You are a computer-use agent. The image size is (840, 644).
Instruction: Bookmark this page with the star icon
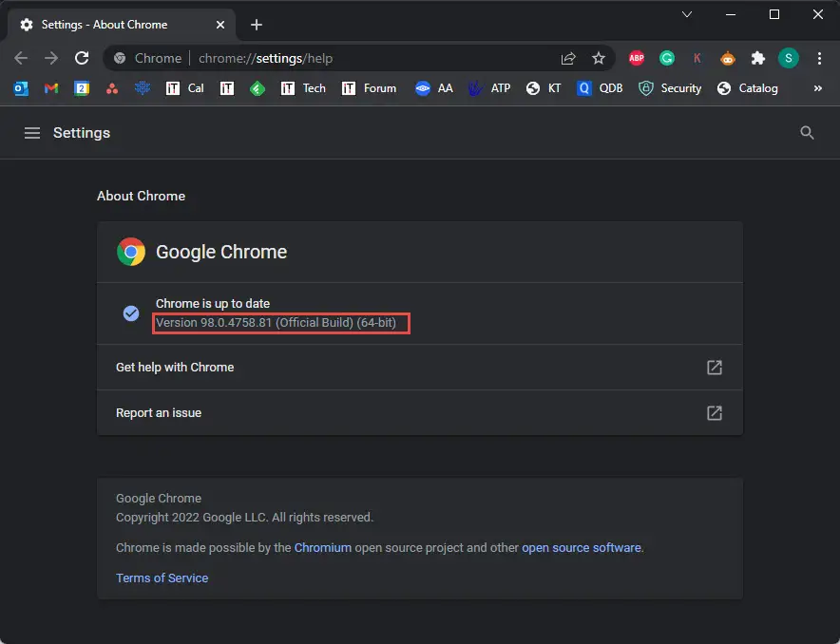[599, 58]
